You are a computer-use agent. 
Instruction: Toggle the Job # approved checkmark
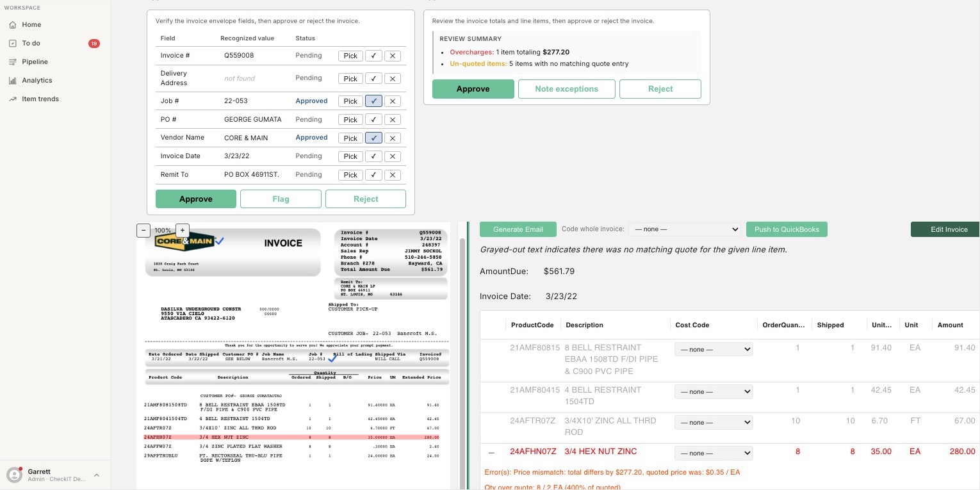(x=373, y=101)
